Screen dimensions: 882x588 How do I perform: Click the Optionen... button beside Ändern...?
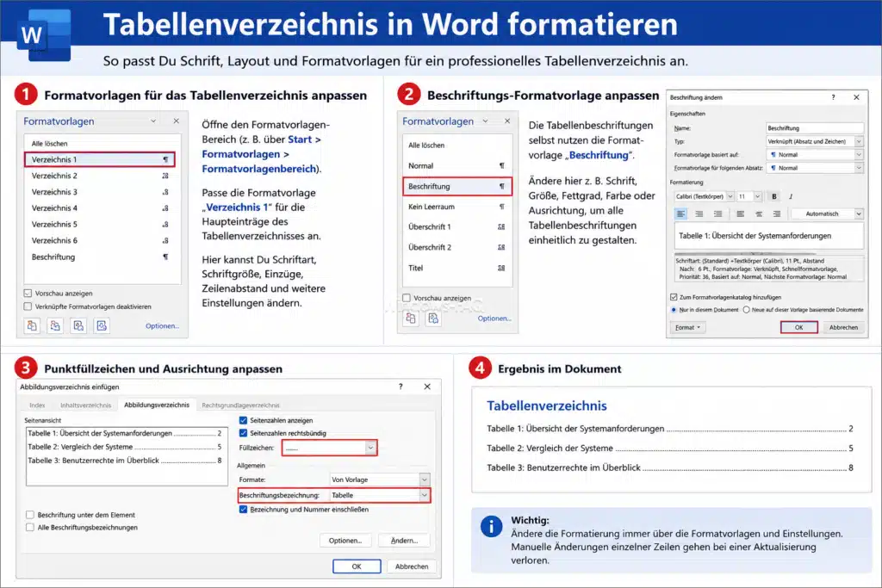coord(345,541)
